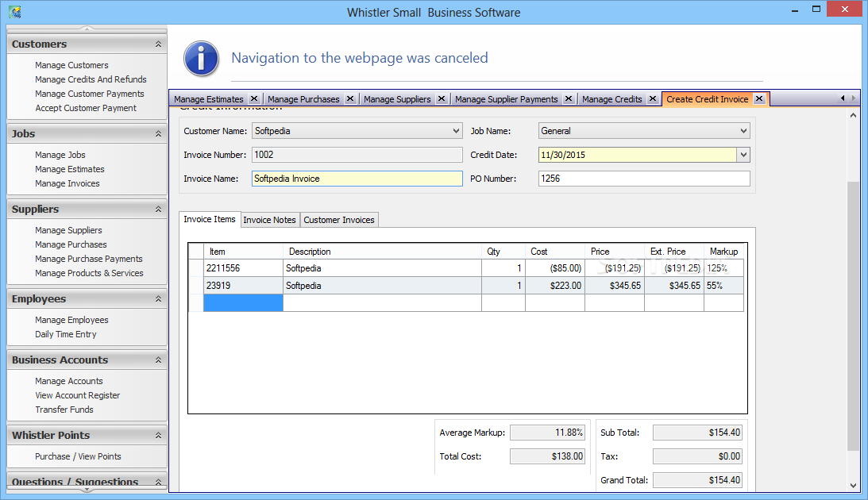Open the Customer Name dropdown
The image size is (868, 500).
[456, 131]
